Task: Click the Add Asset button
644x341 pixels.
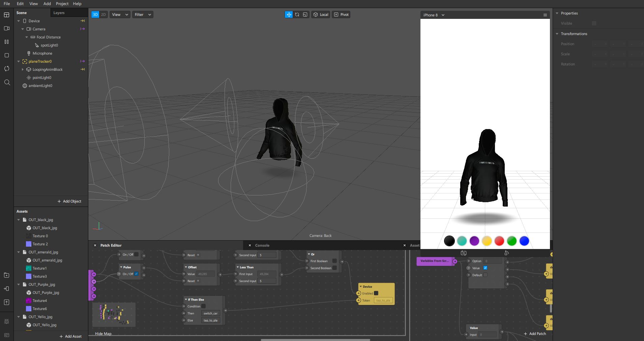Action: [x=70, y=336]
